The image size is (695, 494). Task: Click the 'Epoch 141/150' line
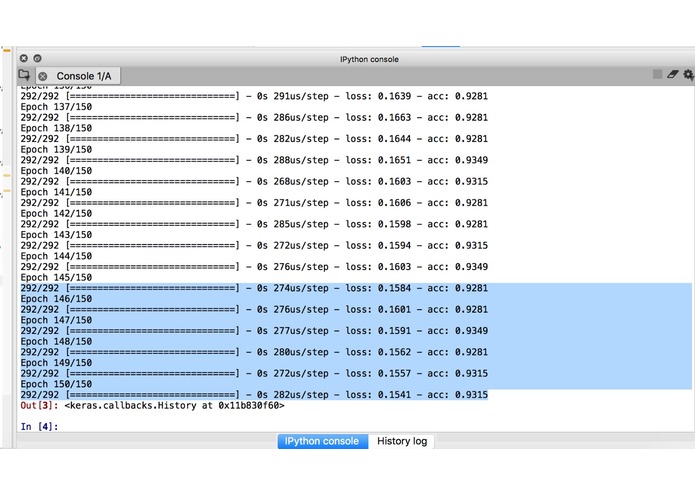(56, 192)
